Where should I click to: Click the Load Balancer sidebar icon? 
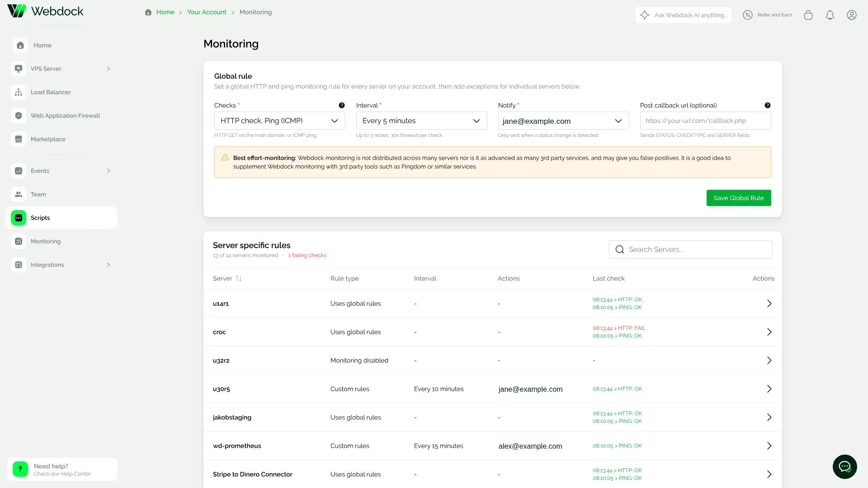tap(19, 92)
